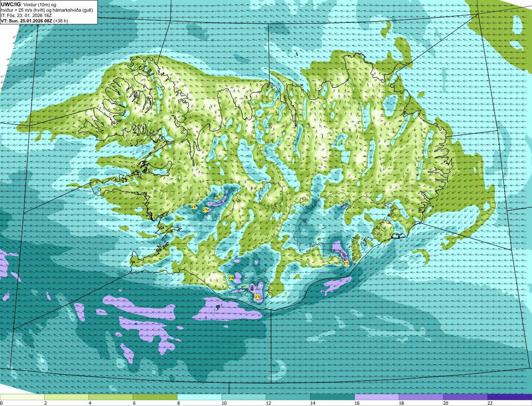Click the '22' tick label on color scale
Viewport: 532px width, 406px height.
tap(490, 403)
